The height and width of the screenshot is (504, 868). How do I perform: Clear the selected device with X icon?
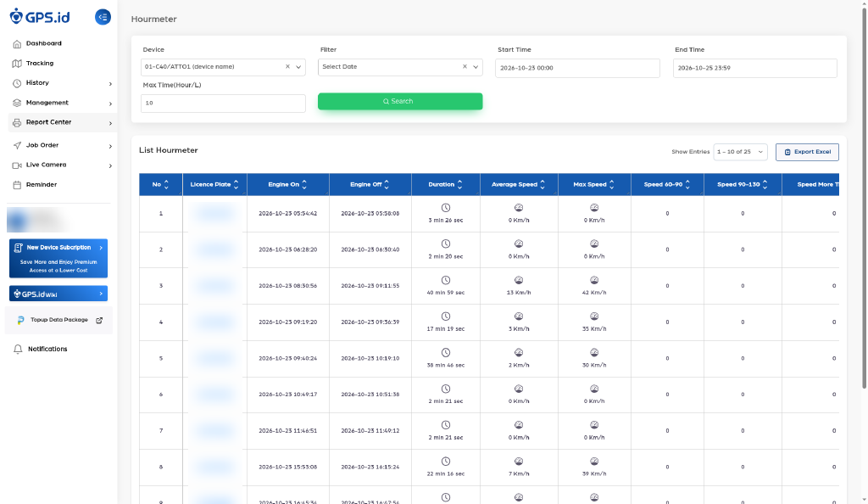287,66
